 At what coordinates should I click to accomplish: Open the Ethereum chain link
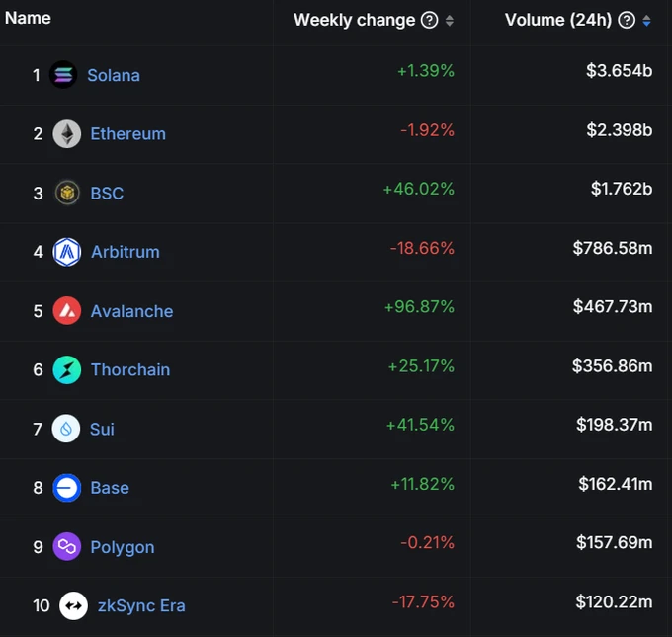point(128,134)
